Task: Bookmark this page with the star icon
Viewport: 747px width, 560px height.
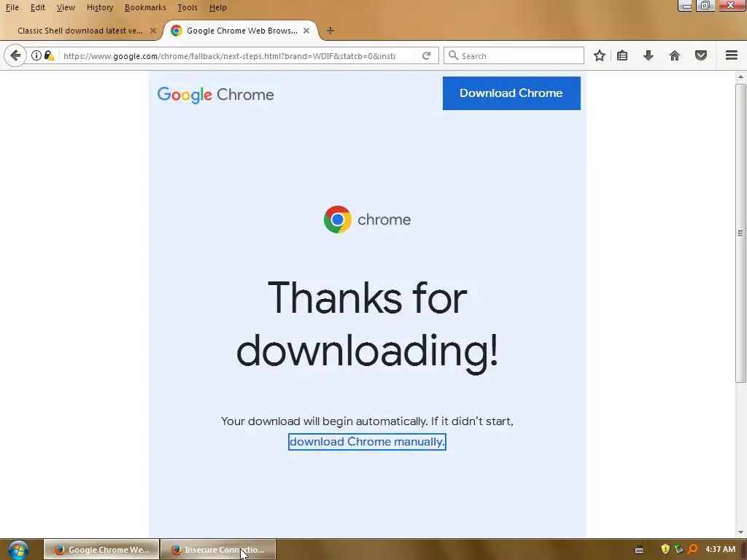Action: [600, 55]
